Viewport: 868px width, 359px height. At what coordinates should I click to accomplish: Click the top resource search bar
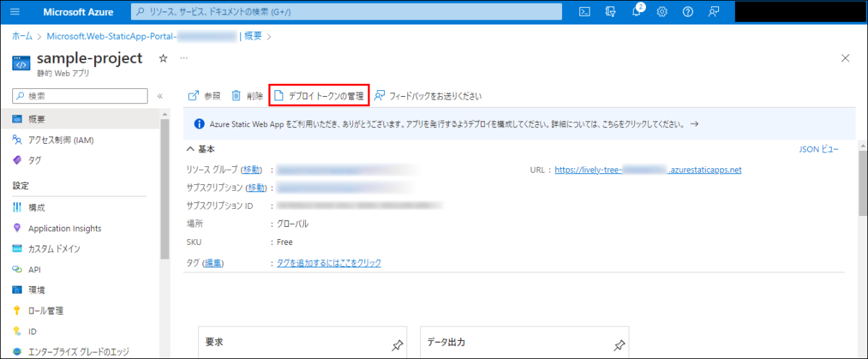pos(346,12)
